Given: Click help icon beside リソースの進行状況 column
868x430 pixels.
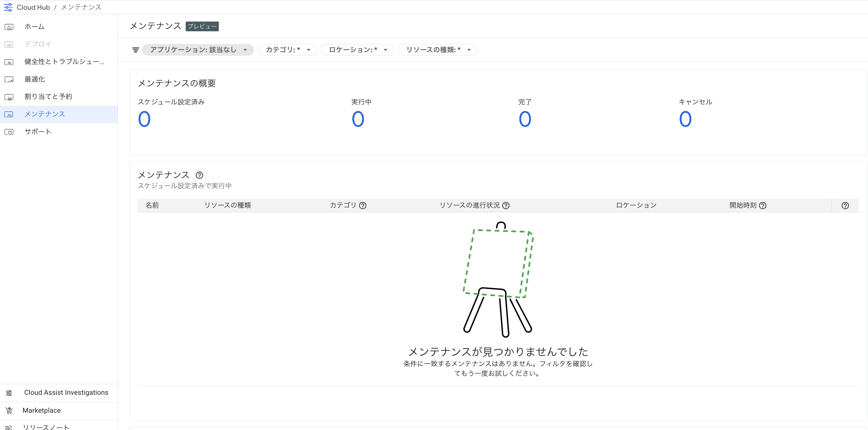Looking at the screenshot, I should (x=506, y=205).
